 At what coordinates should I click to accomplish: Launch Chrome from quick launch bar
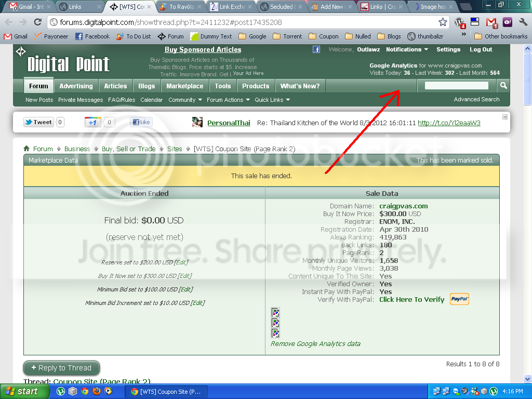click(x=85, y=391)
